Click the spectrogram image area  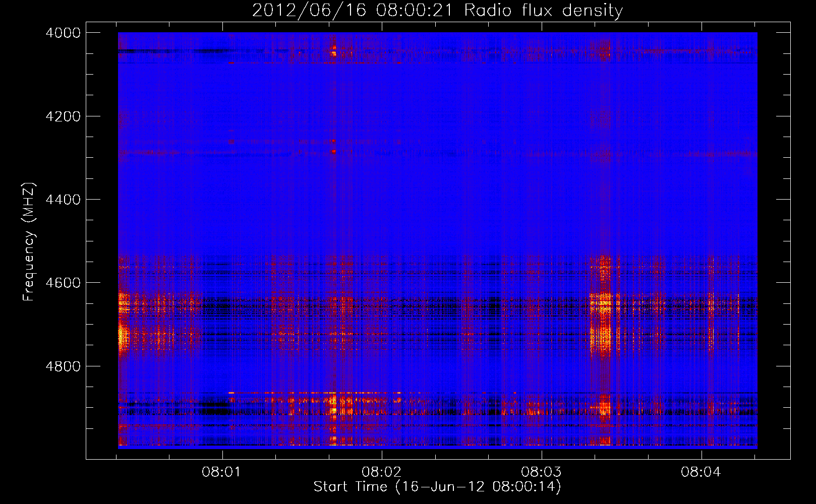point(438,240)
